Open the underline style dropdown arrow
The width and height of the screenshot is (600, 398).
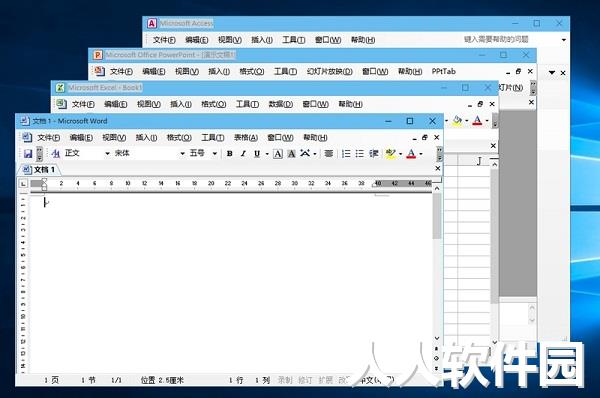(x=267, y=154)
